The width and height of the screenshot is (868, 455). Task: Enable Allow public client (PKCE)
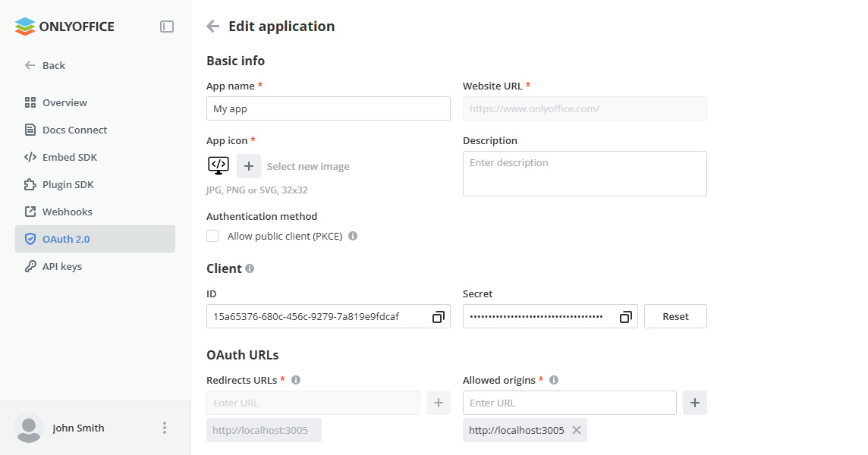coord(212,236)
